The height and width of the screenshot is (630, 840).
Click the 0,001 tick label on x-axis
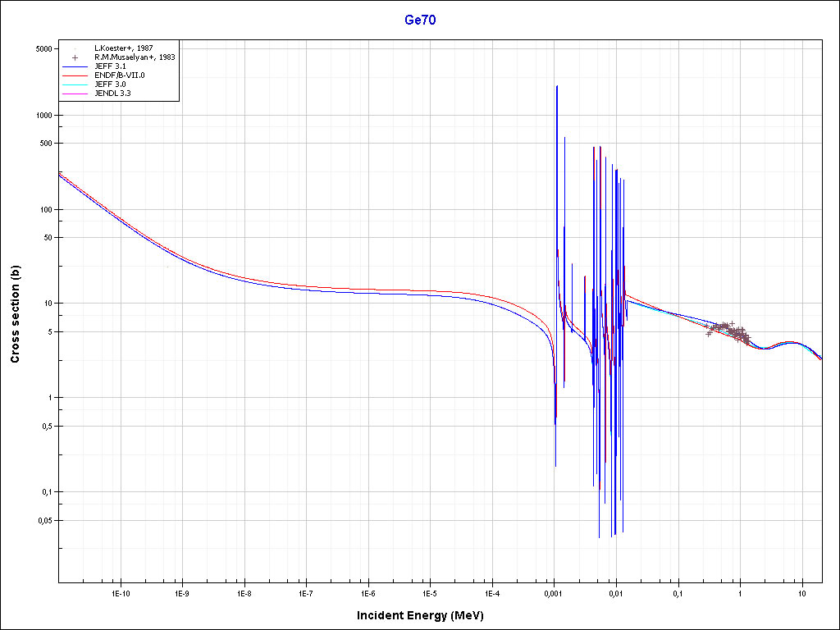[554, 593]
